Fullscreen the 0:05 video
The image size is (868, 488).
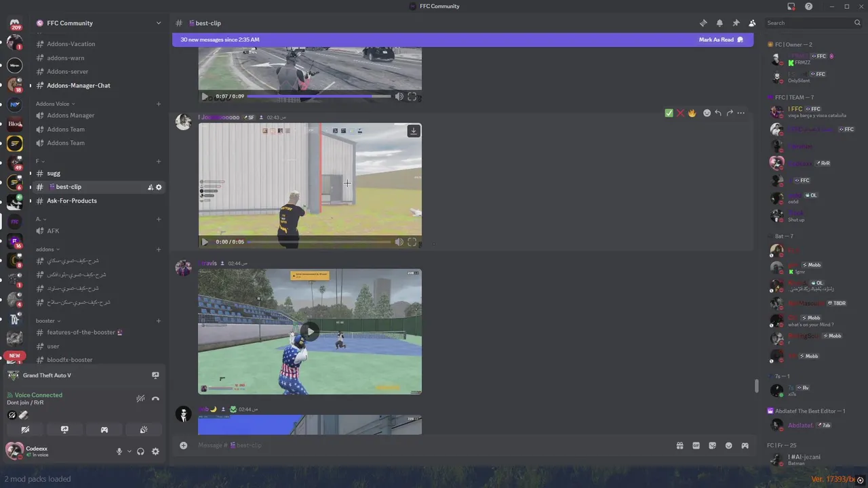[x=412, y=242]
